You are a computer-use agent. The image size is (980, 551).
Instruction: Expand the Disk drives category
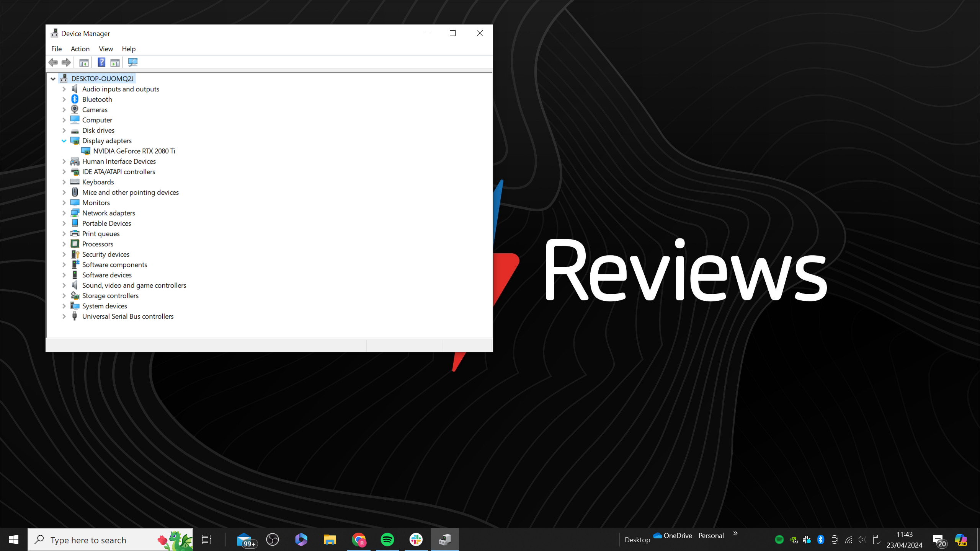[x=64, y=130]
